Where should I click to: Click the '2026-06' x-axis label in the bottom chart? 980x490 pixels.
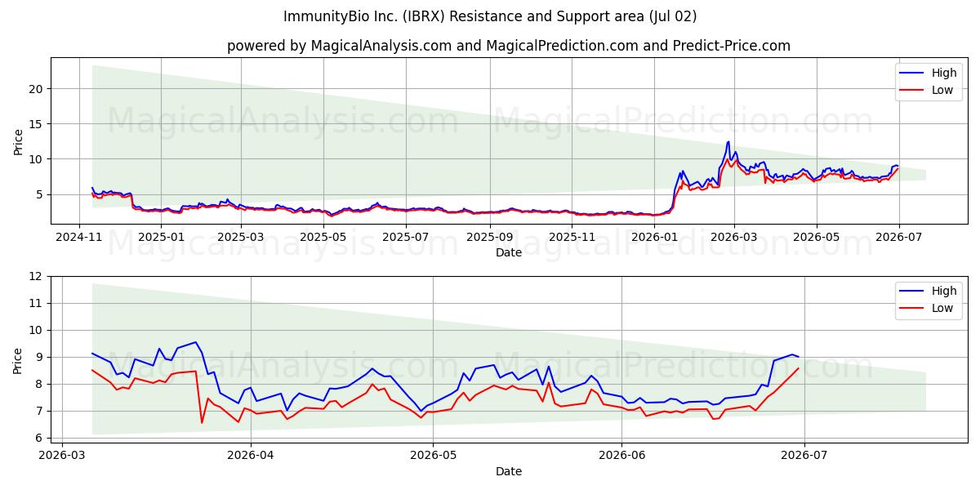tap(621, 457)
